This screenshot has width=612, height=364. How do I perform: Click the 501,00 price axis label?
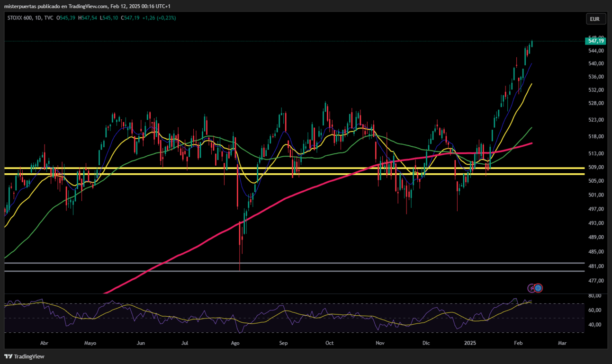(596, 195)
